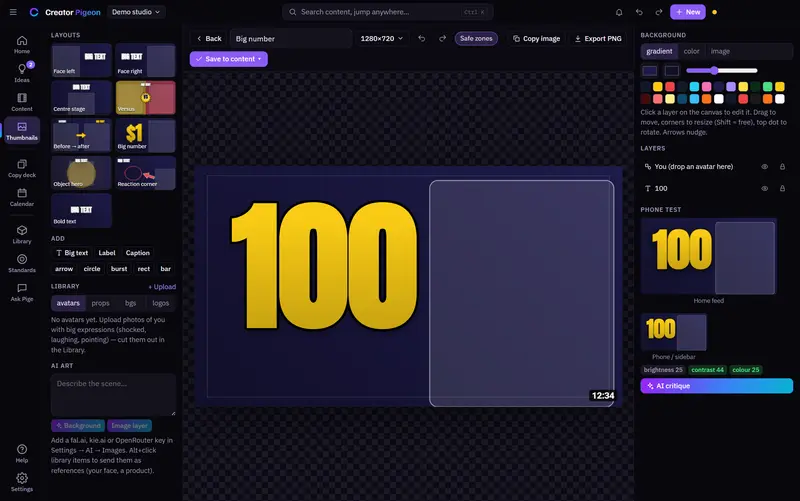This screenshot has height=501, width=800.
Task: Click the Creator Pigeon logo
Action: point(65,12)
